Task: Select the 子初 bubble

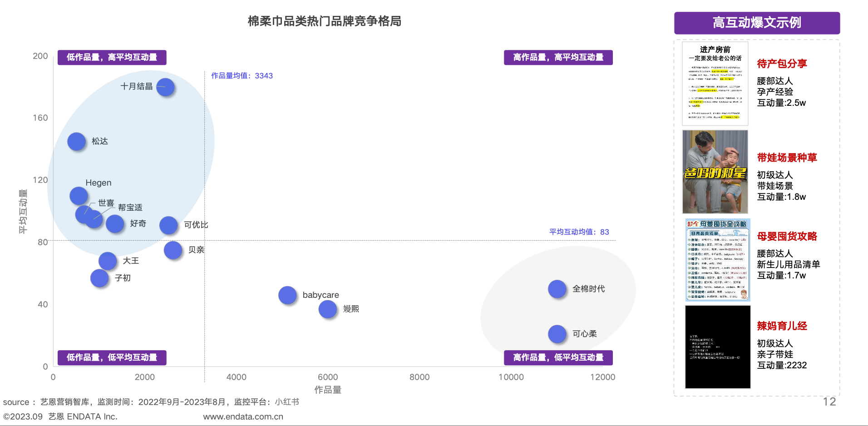Action: coord(99,278)
